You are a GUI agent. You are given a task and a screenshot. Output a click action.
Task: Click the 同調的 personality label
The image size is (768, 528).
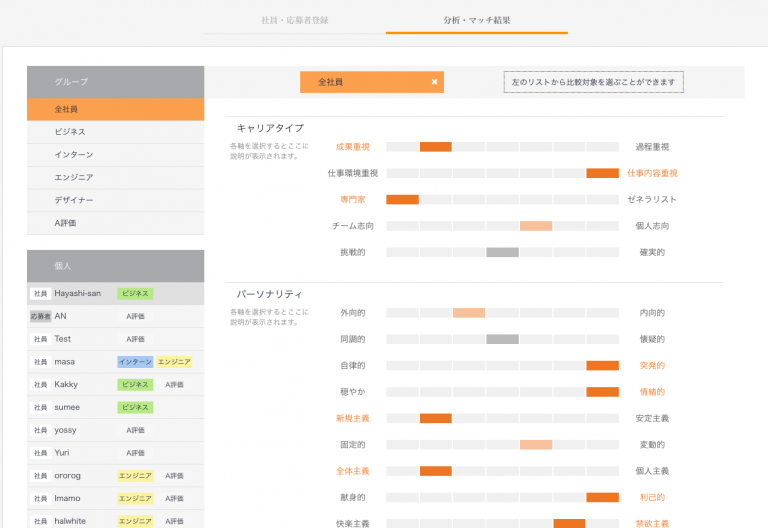tap(353, 339)
